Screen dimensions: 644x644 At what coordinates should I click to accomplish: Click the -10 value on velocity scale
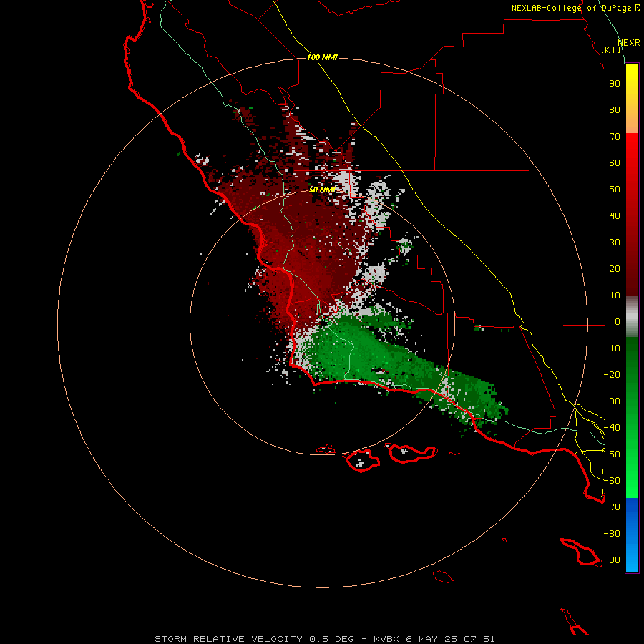612,348
